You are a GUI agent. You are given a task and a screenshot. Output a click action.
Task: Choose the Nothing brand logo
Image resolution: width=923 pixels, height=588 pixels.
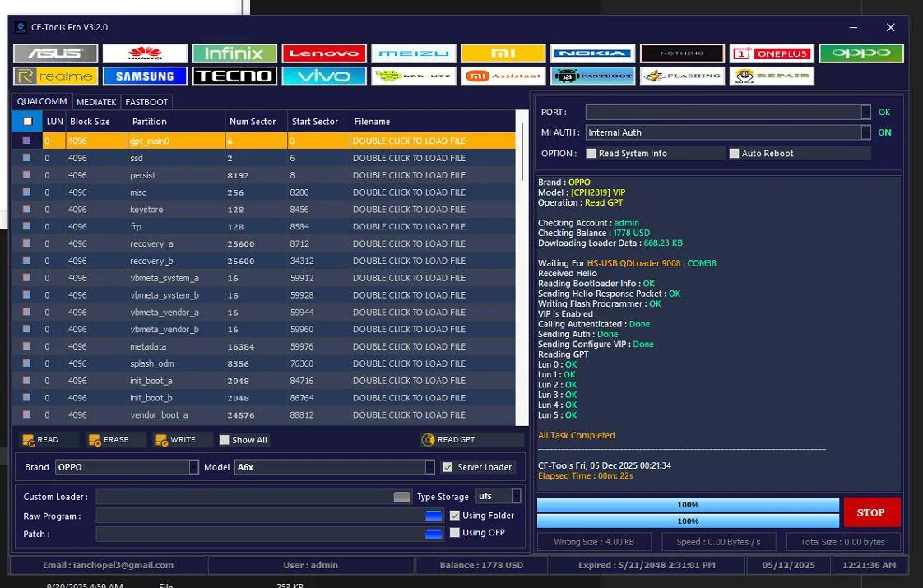[x=682, y=53]
